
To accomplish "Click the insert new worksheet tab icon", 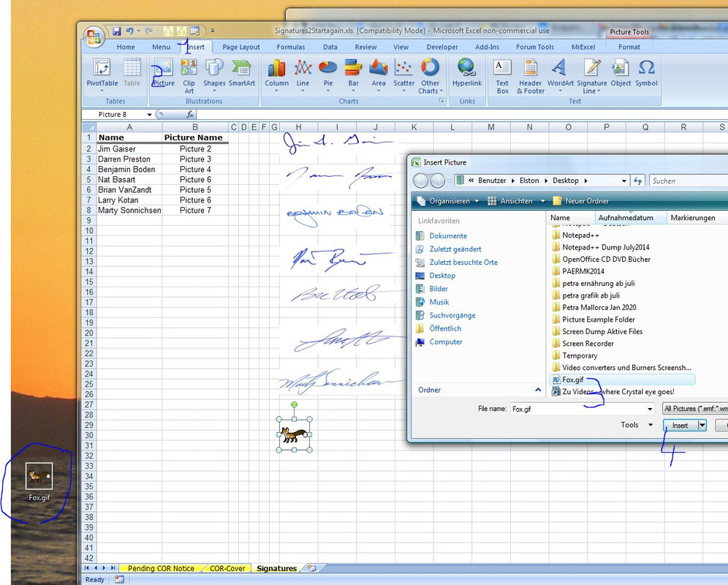I will tap(312, 568).
